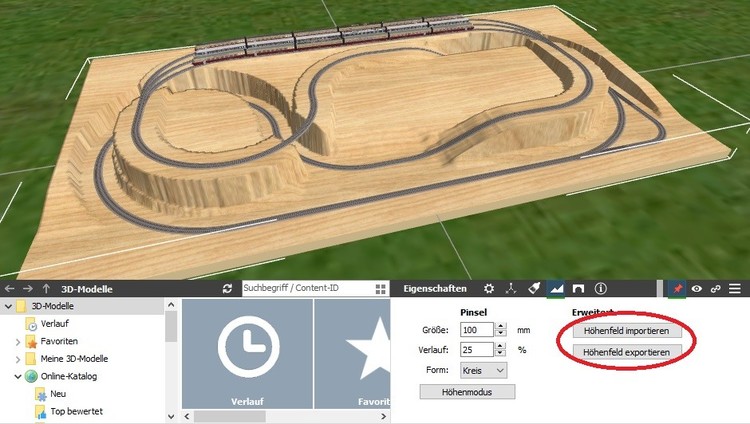Viewport: 750px width, 424px height.
Task: Decrease the Größe value with down arrow
Action: point(501,333)
